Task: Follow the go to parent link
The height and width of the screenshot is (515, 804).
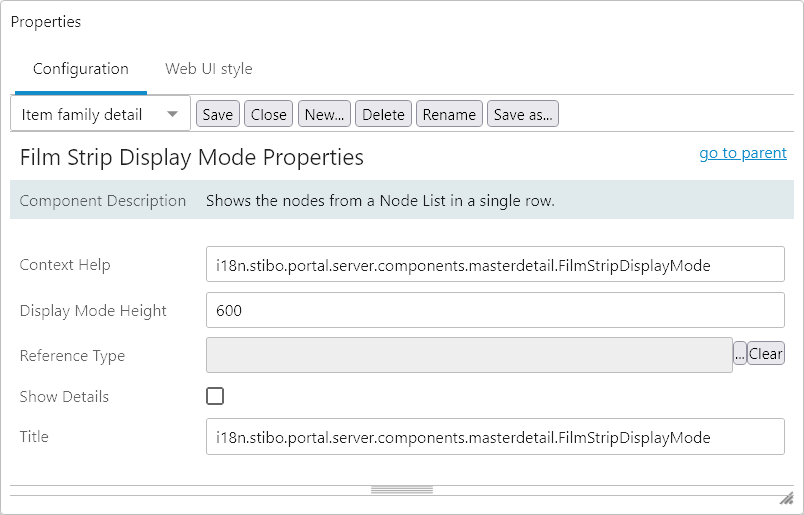Action: click(743, 153)
